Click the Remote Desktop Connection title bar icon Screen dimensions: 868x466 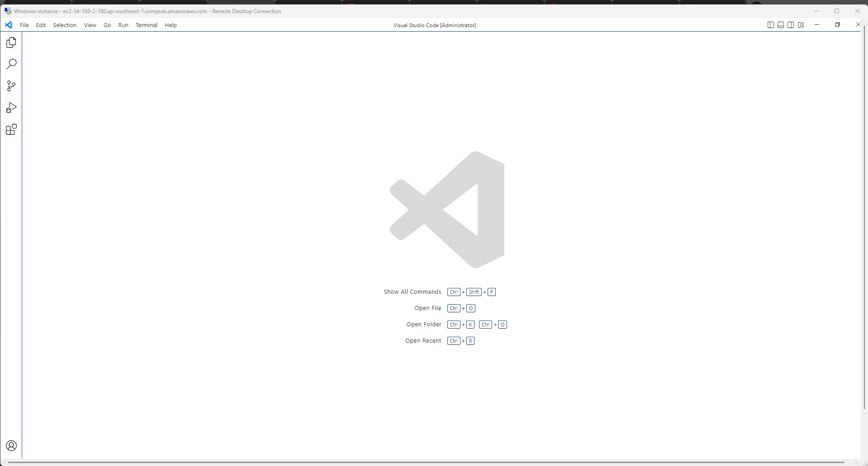pos(8,11)
